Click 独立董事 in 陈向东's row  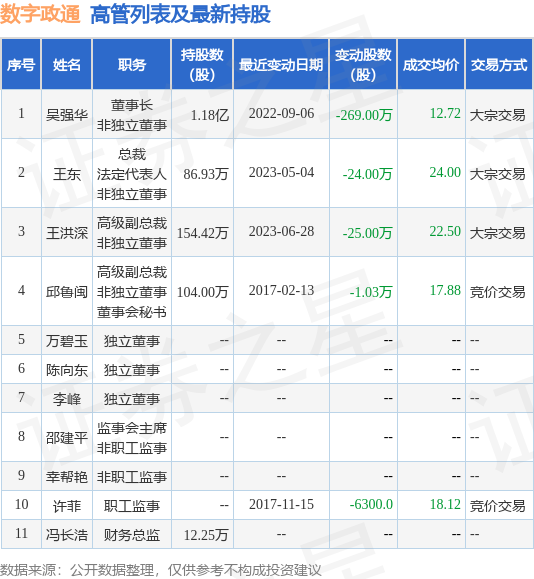click(x=132, y=370)
